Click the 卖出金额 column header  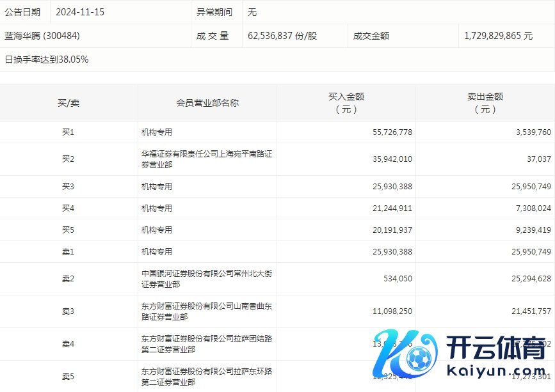coord(485,103)
